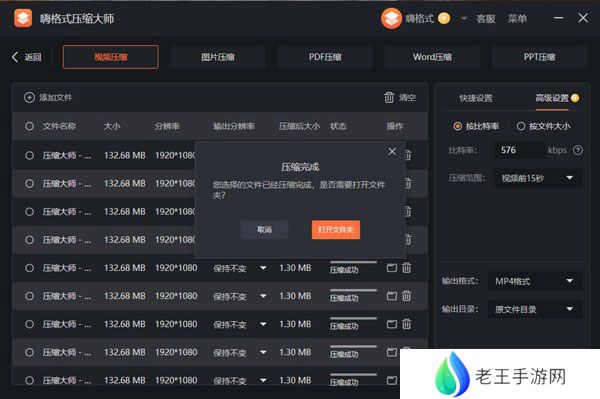
Task: Delete sixth row using its trash icon
Action: click(406, 296)
